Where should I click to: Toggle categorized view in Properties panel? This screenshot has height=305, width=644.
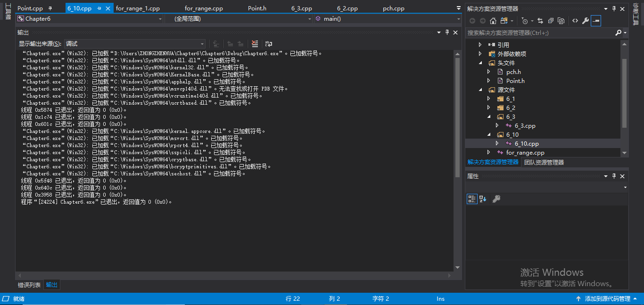pos(471,199)
